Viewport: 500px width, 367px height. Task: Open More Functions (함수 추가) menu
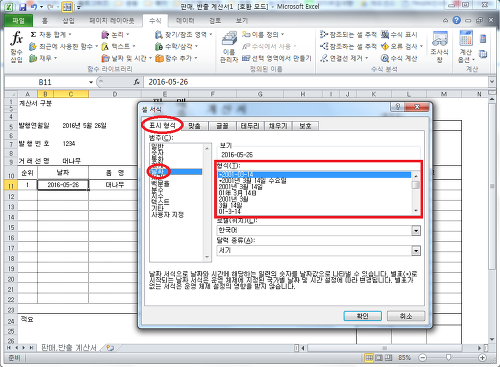176,58
